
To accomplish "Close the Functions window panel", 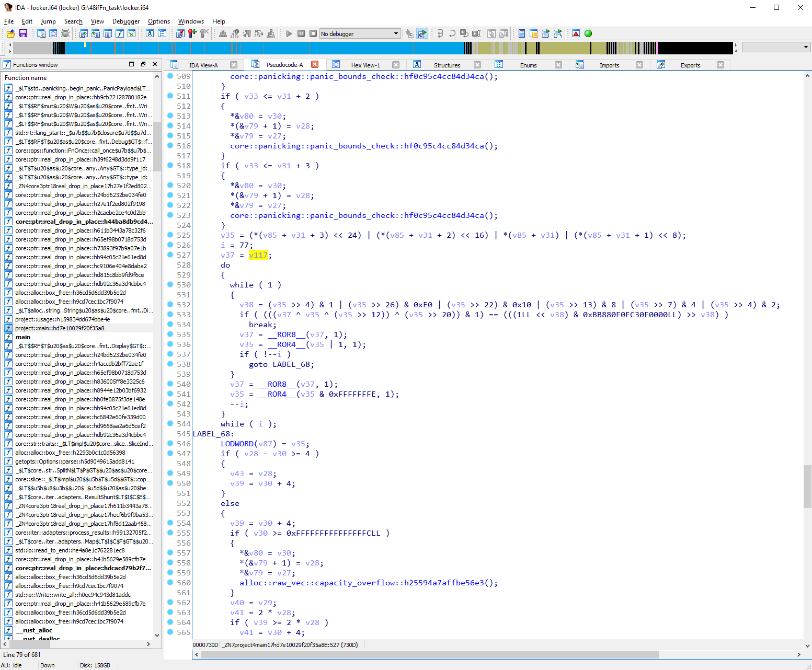I will 155,64.
